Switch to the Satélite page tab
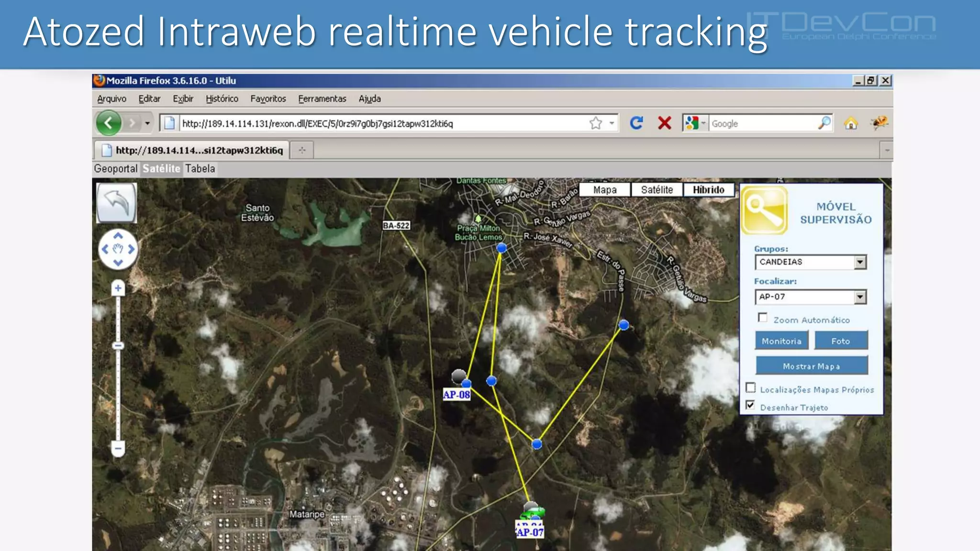The image size is (980, 551). click(x=161, y=169)
